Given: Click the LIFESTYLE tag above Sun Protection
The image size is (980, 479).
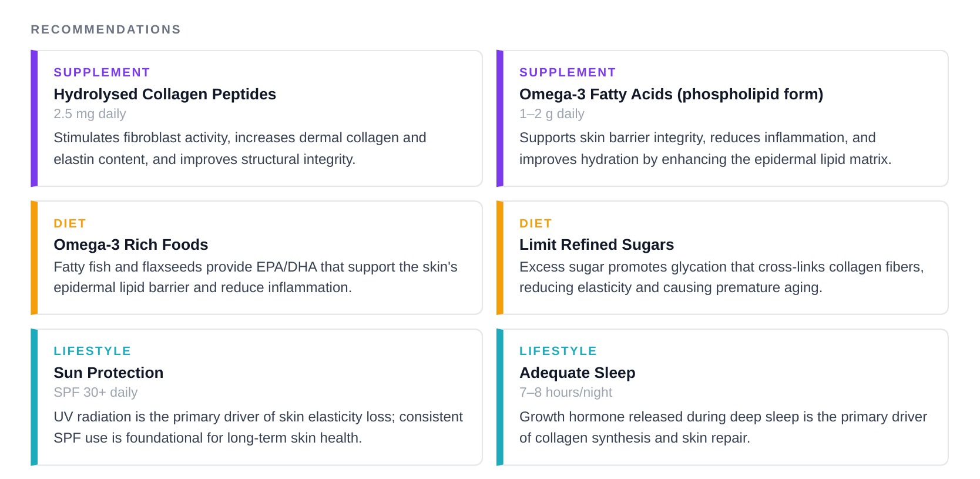Looking at the screenshot, I should [92, 351].
